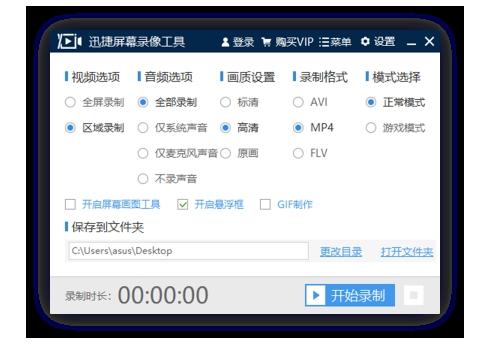
Task: Click the 00:00:00 recording duration timer
Action: [163, 295]
